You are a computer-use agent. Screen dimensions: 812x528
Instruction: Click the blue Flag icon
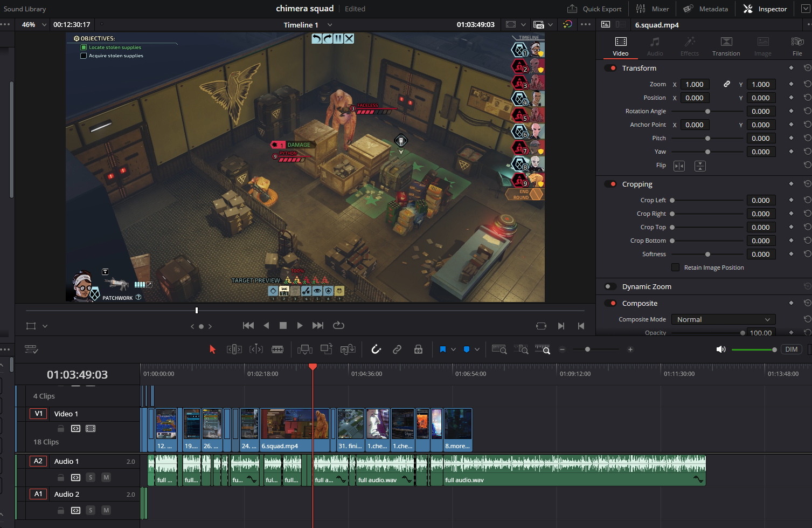[442, 349]
